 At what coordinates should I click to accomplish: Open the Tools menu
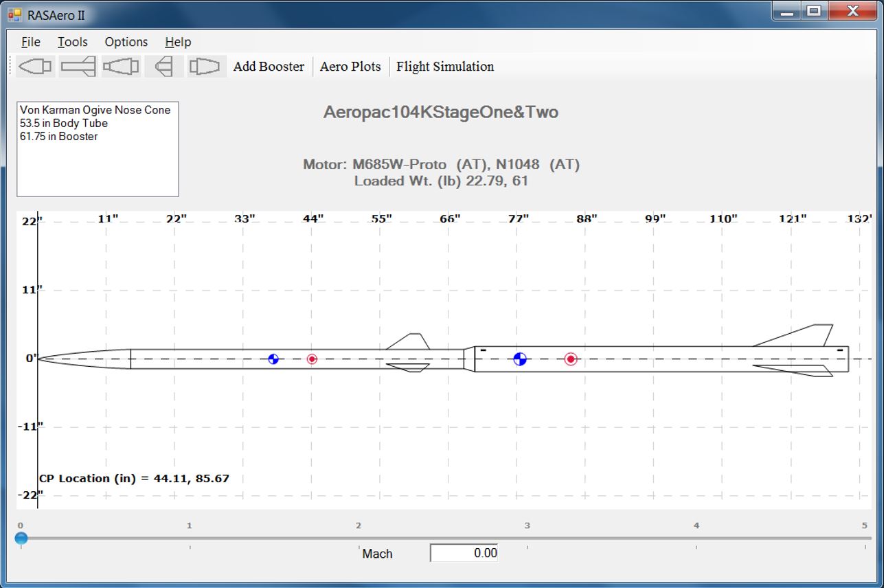(72, 42)
